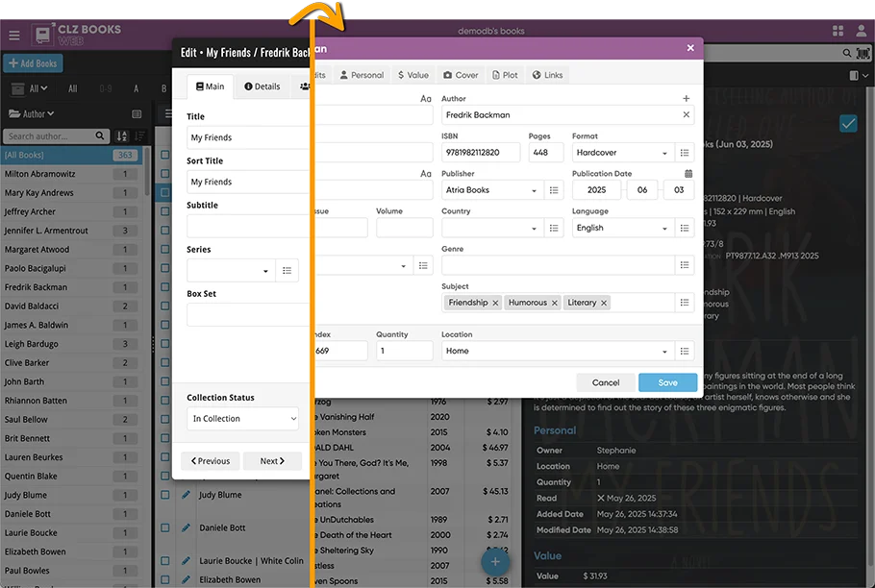Cancel the edit dialog
Screen dimensions: 875x588
click(x=606, y=382)
